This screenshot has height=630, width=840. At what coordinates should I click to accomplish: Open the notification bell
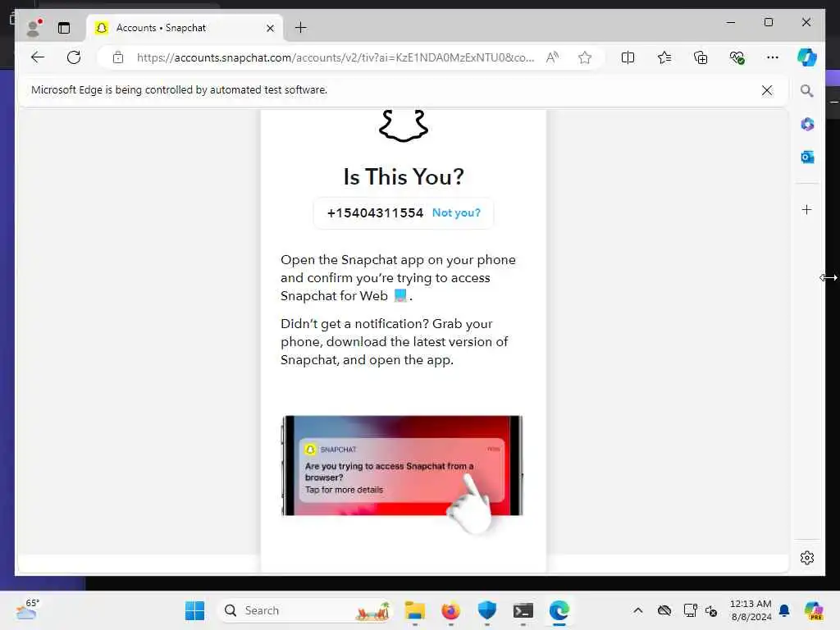click(784, 610)
